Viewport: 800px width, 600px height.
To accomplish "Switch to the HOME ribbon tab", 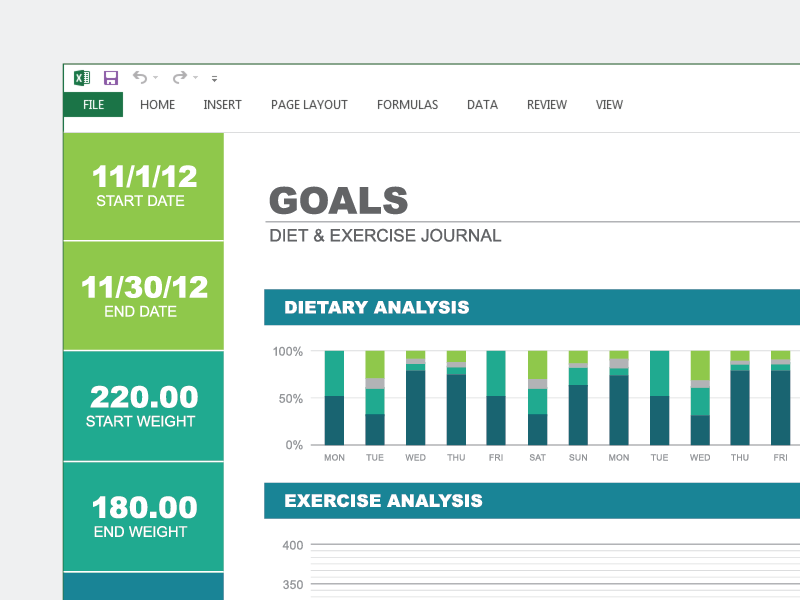I will pyautogui.click(x=158, y=105).
